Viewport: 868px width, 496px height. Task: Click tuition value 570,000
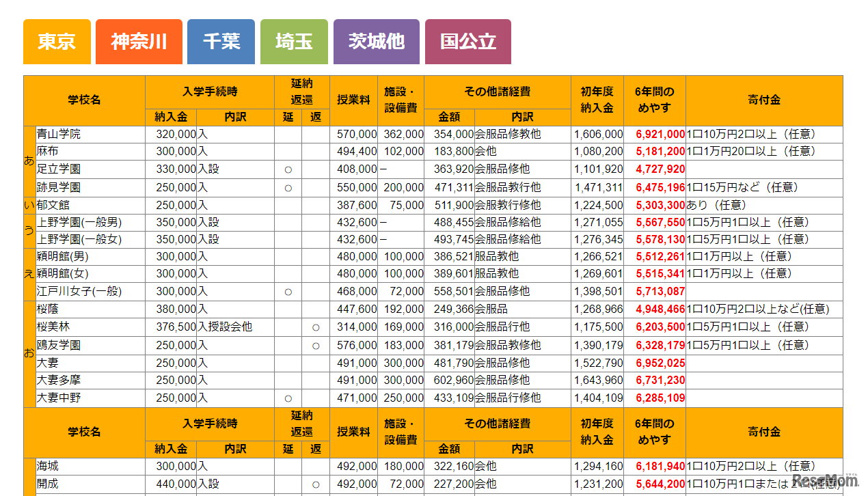pos(357,135)
